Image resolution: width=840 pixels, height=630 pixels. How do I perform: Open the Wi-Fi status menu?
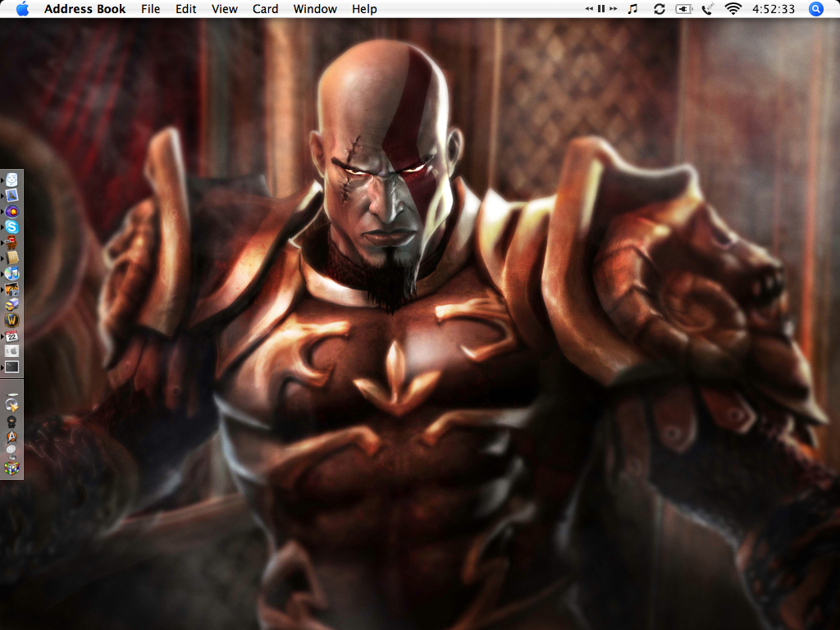pos(733,9)
